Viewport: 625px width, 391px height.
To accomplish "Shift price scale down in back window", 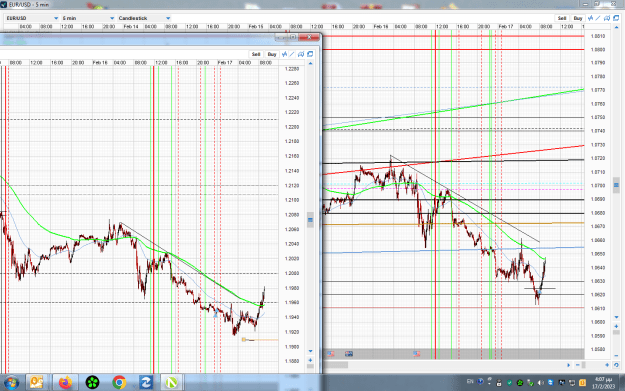I will [x=616, y=318].
